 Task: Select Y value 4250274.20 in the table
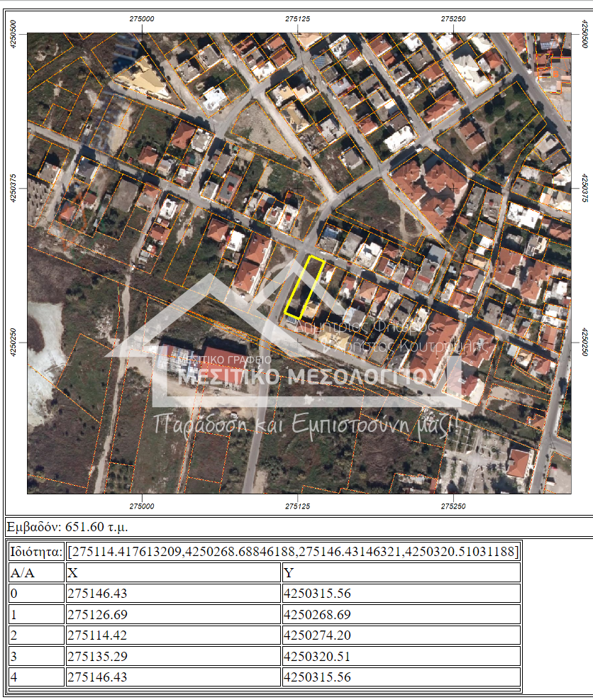(x=317, y=635)
